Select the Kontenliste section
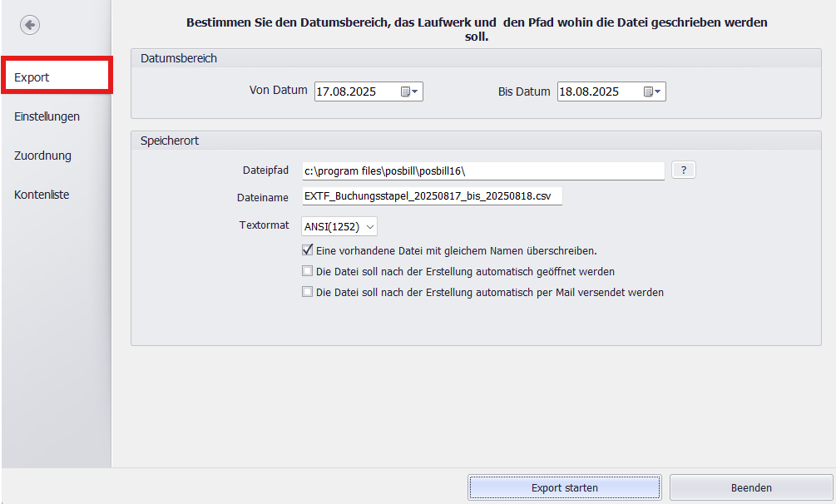The image size is (836, 504). coord(41,195)
